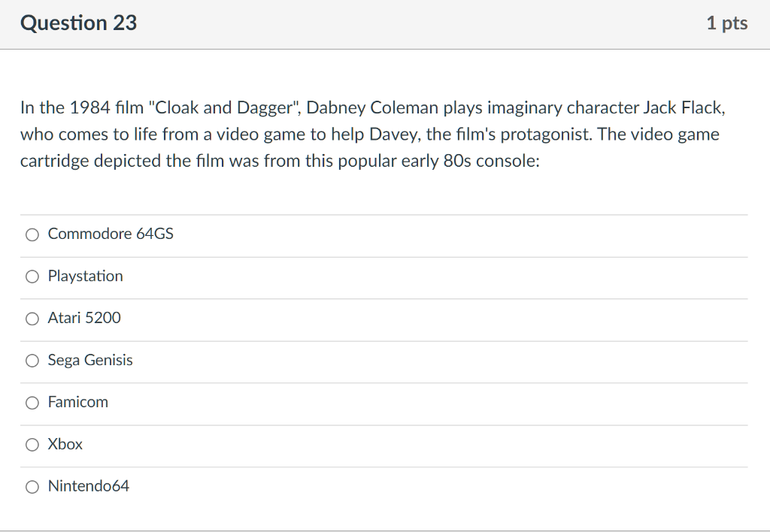
Task: Select the Playstation radio button
Action: click(x=32, y=277)
